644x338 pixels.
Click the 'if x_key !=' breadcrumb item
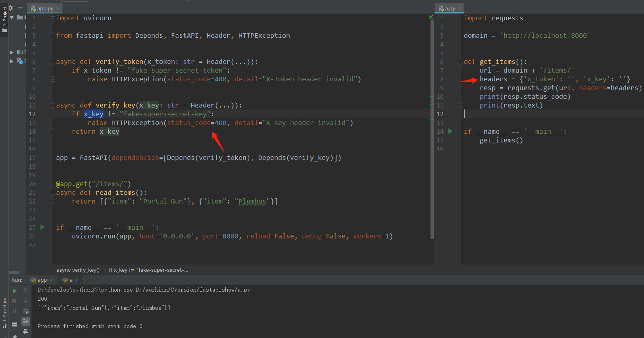tap(149, 270)
